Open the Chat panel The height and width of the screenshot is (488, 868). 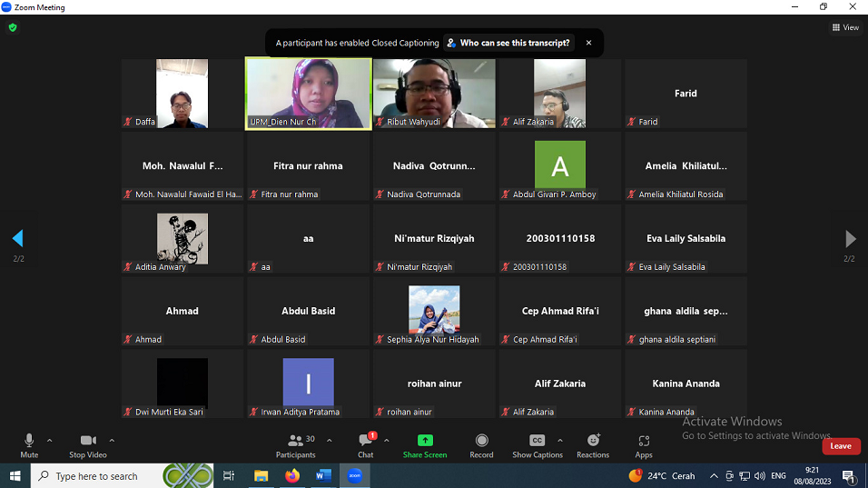click(365, 445)
